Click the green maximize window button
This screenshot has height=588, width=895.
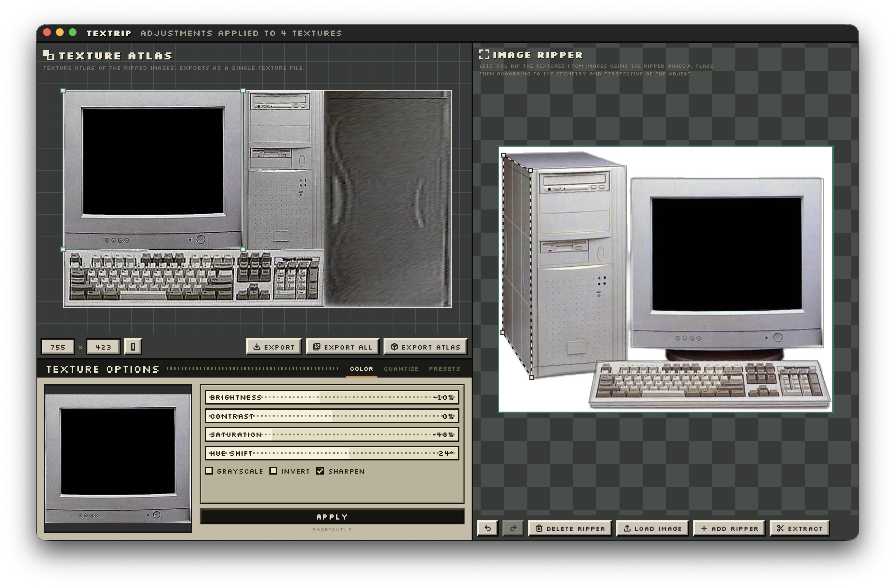coord(73,32)
